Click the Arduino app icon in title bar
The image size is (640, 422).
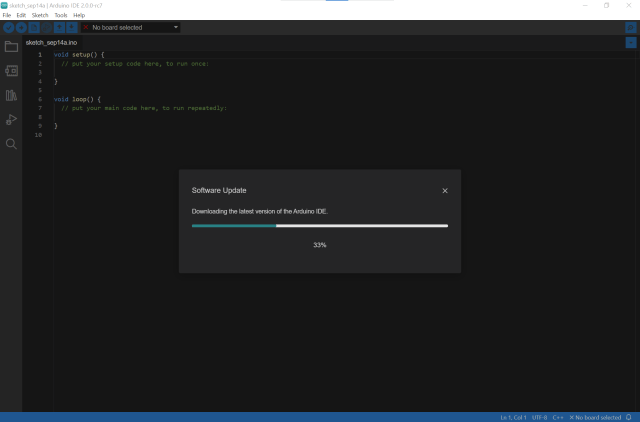4,5
